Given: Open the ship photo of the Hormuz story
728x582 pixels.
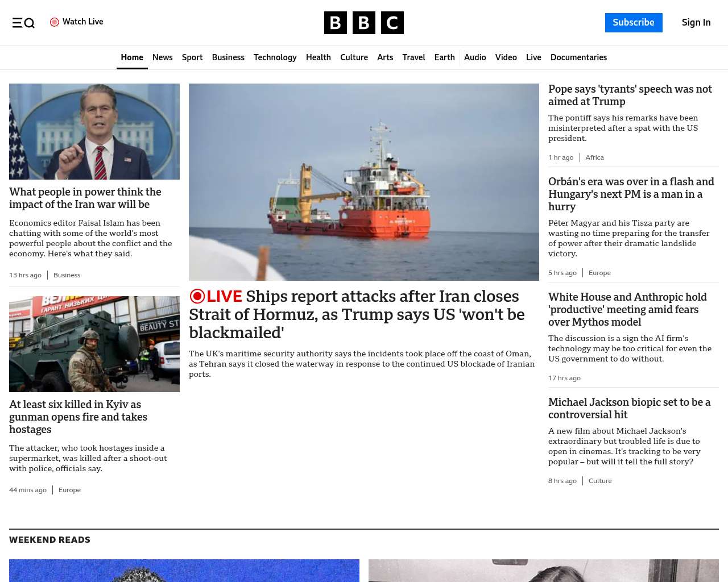Looking at the screenshot, I should tap(363, 182).
